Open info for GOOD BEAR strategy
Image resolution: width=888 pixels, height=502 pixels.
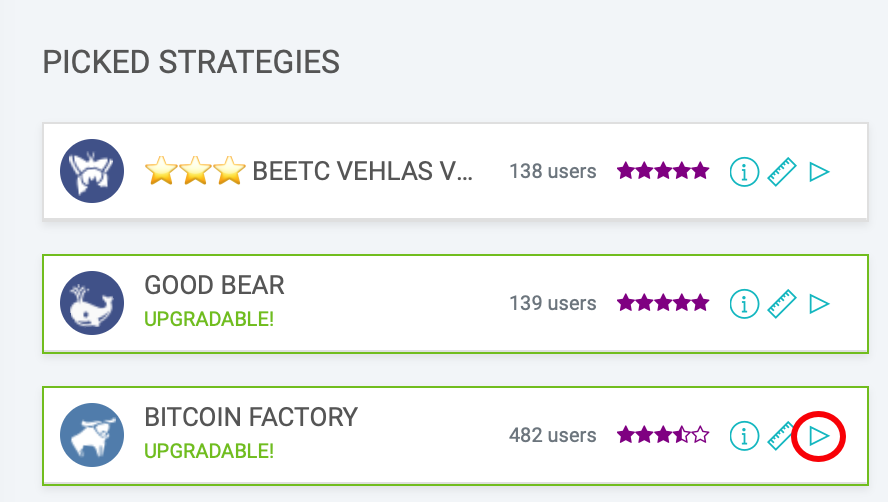(744, 304)
